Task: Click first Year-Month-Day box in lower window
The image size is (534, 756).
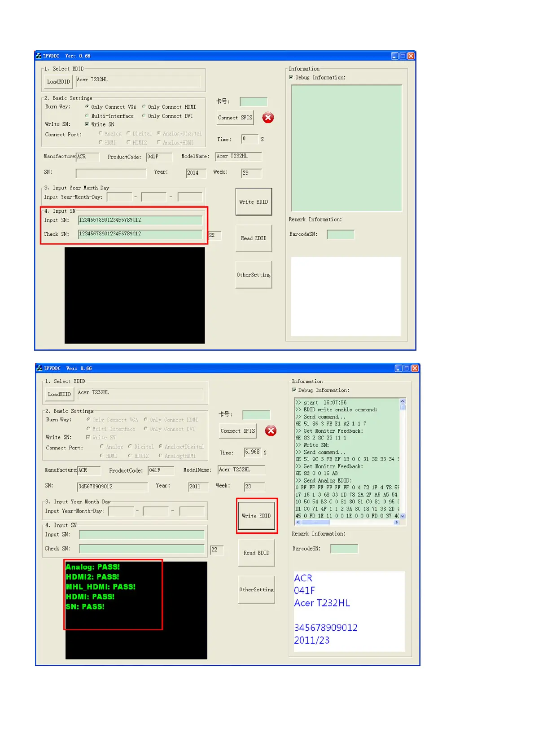Action: click(121, 511)
